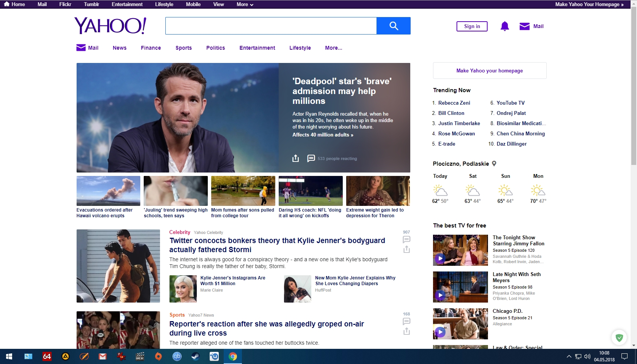Read Affects 40 million adults link

point(323,135)
